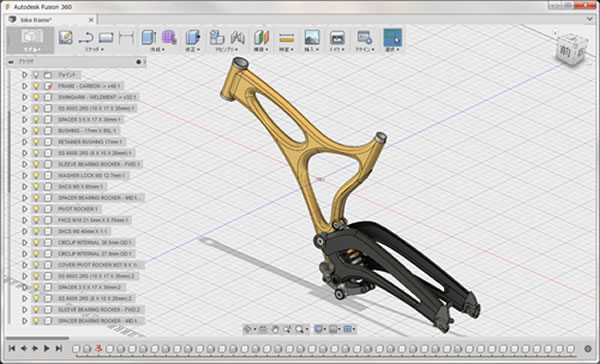Click the Joint assemble icon

(237, 38)
